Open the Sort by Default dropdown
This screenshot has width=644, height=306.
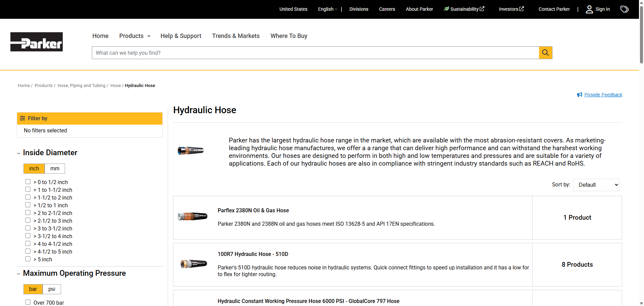(596, 185)
